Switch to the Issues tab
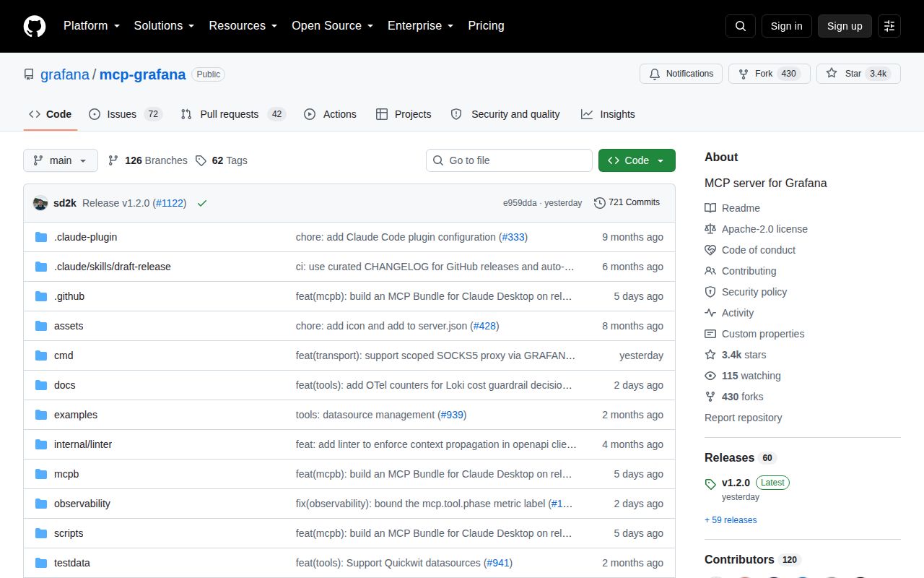 coord(126,114)
